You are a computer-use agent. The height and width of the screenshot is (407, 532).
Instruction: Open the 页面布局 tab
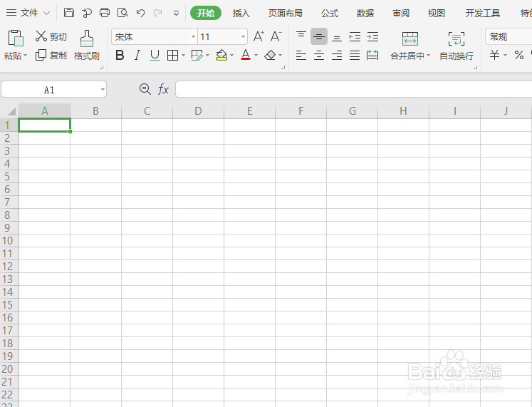(286, 14)
